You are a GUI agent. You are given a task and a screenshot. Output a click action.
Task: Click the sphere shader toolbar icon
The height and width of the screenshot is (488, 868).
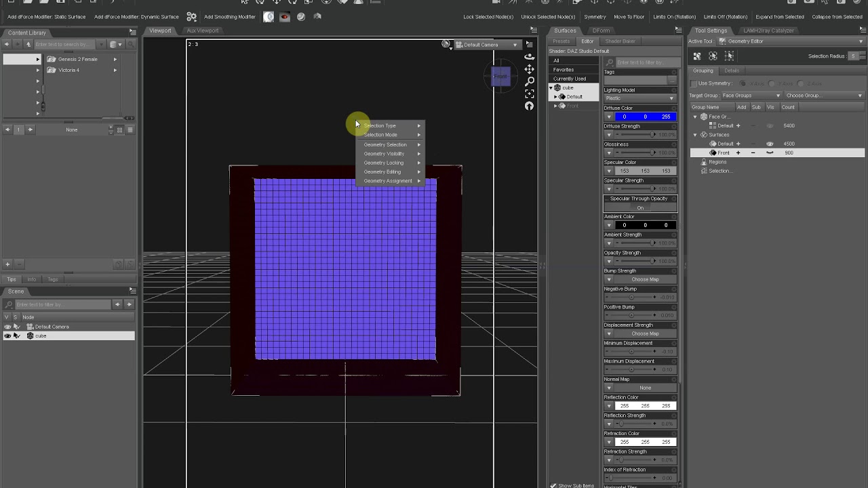(301, 17)
